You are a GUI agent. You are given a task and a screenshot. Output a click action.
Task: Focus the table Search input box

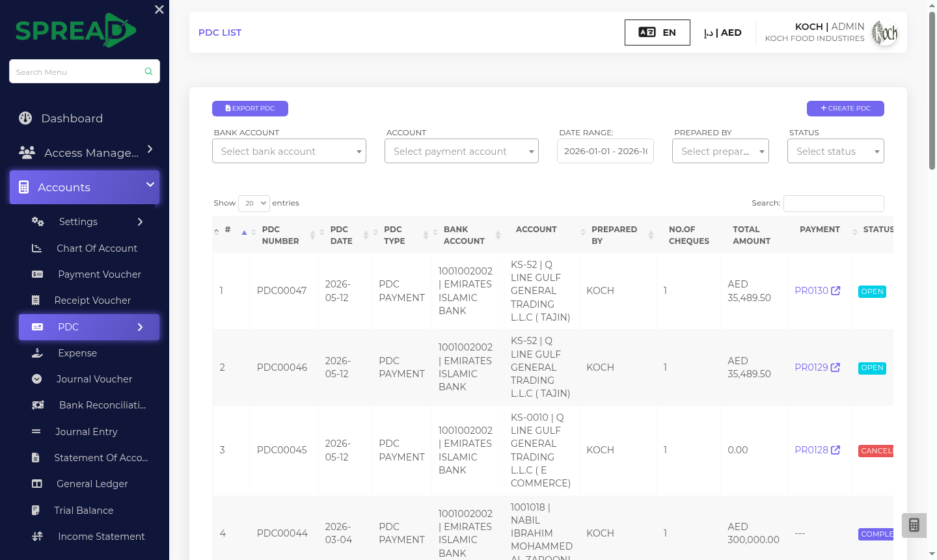[x=834, y=203]
